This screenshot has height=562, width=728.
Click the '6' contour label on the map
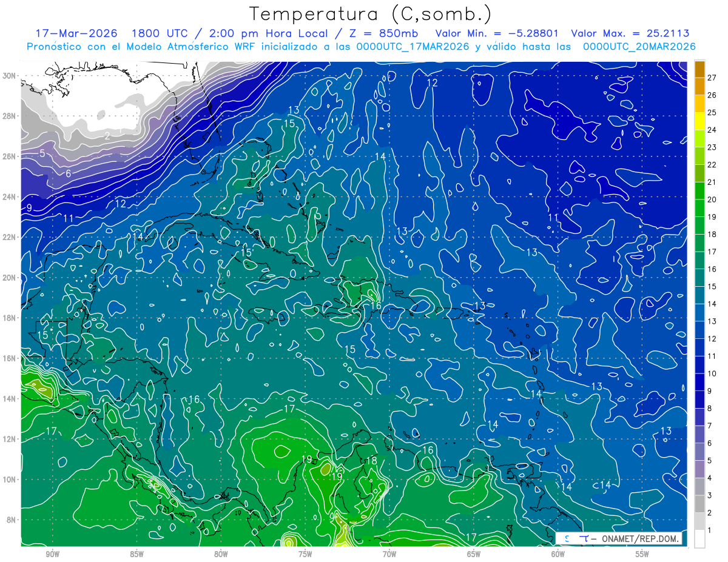(69, 173)
